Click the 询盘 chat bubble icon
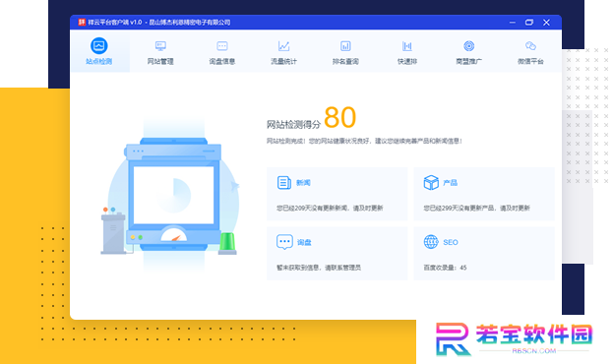This screenshot has height=364, width=613. pos(284,242)
